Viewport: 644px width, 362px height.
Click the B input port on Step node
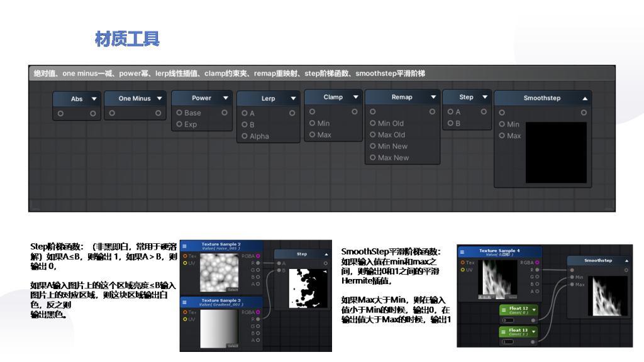[x=450, y=123]
